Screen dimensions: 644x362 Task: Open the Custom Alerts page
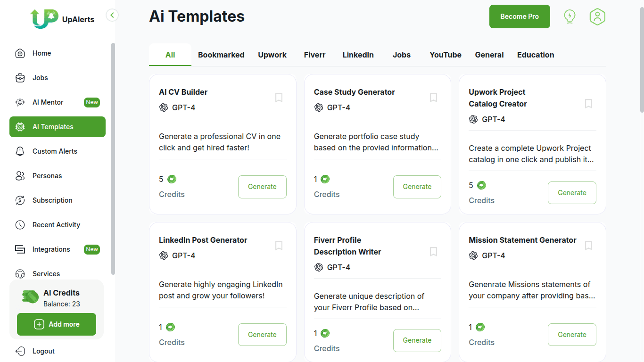click(x=55, y=151)
